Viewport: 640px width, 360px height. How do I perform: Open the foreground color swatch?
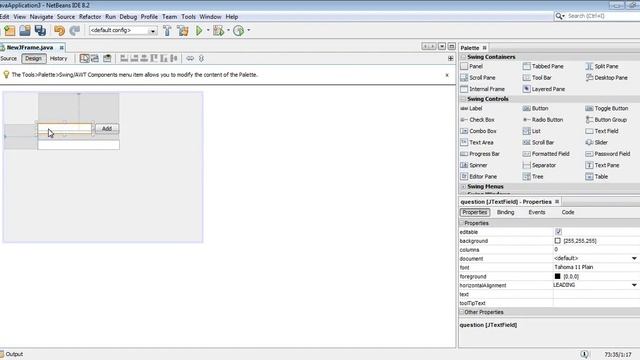pyautogui.click(x=558, y=276)
